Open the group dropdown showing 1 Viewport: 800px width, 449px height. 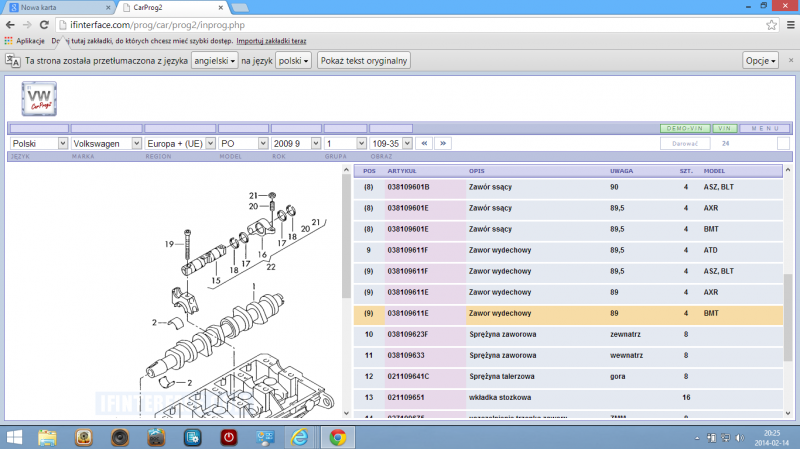tap(345, 143)
